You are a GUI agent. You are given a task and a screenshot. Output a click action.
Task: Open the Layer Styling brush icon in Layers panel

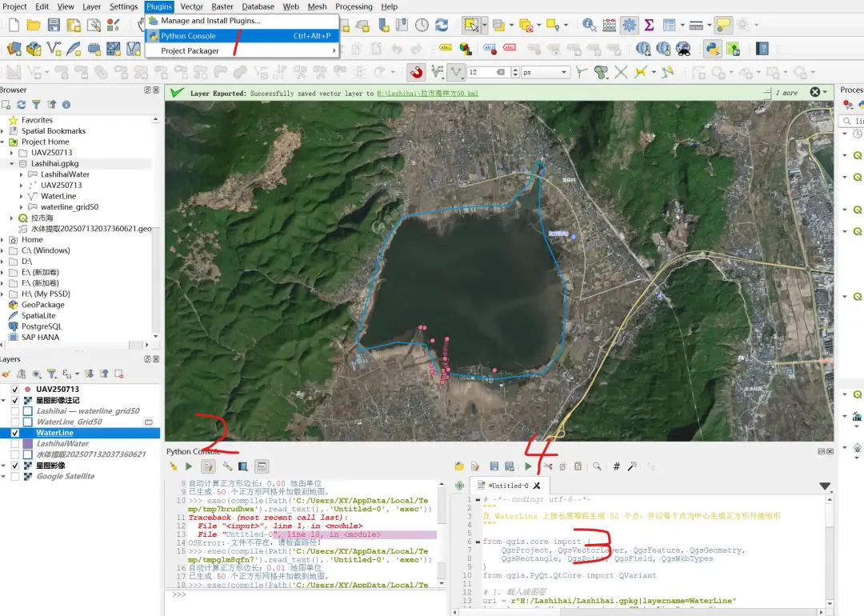coord(6,374)
